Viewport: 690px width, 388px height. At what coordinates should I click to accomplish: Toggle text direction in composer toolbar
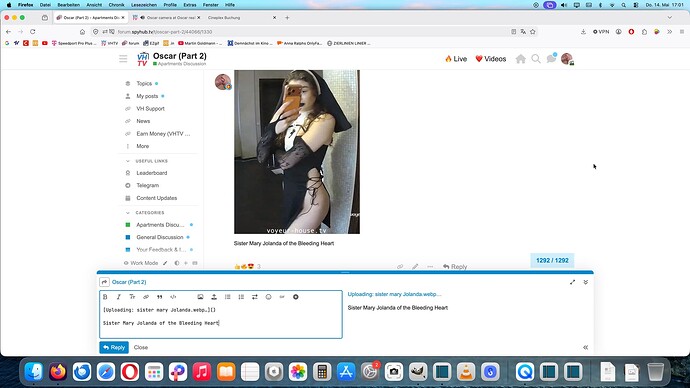pos(255,297)
